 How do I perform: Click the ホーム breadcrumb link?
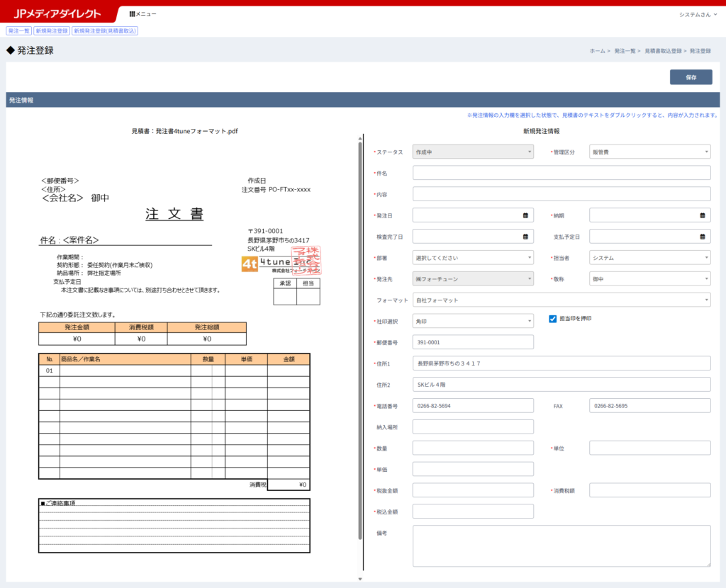pyautogui.click(x=596, y=51)
